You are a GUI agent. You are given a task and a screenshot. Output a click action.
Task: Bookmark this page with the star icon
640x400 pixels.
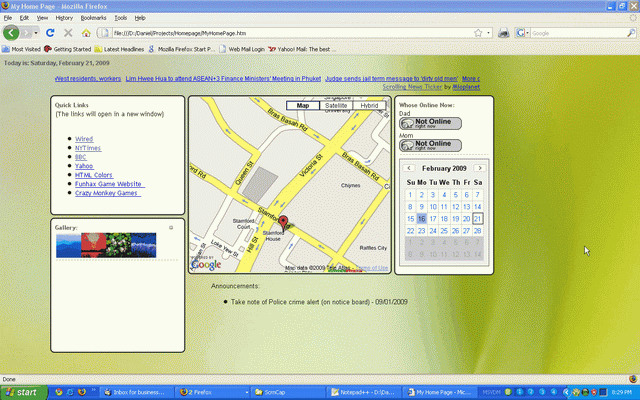tap(479, 33)
